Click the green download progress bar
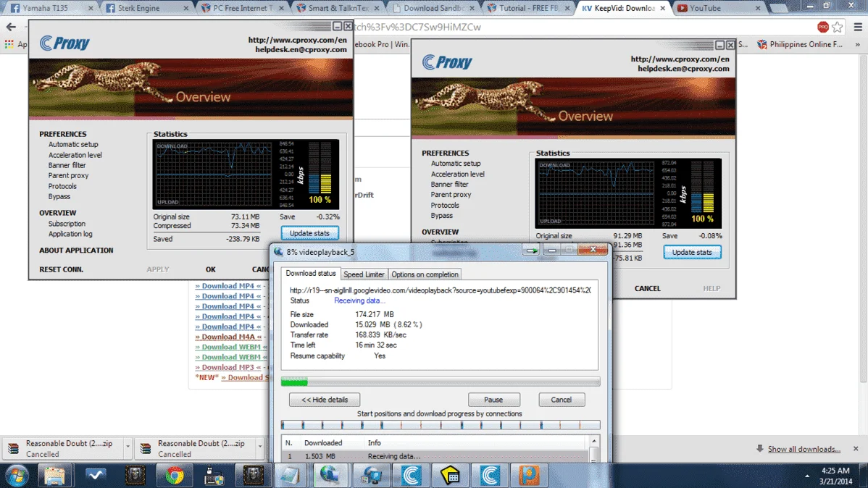This screenshot has width=868, height=488. click(441, 382)
